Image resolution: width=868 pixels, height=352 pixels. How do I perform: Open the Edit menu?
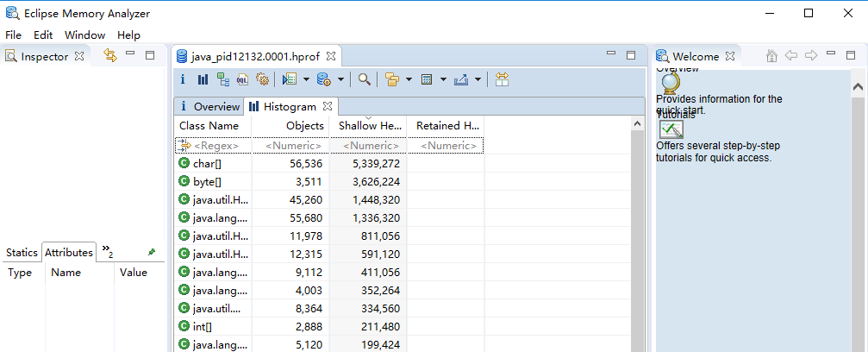(43, 35)
